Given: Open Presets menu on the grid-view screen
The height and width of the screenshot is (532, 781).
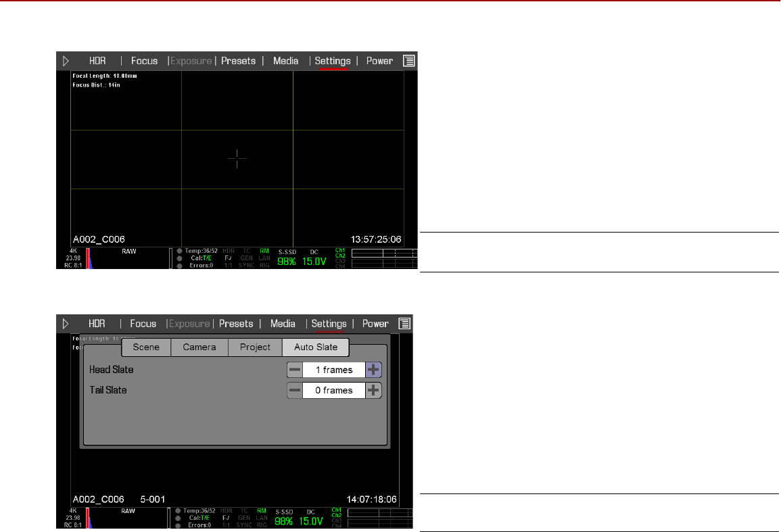Looking at the screenshot, I should [x=239, y=61].
